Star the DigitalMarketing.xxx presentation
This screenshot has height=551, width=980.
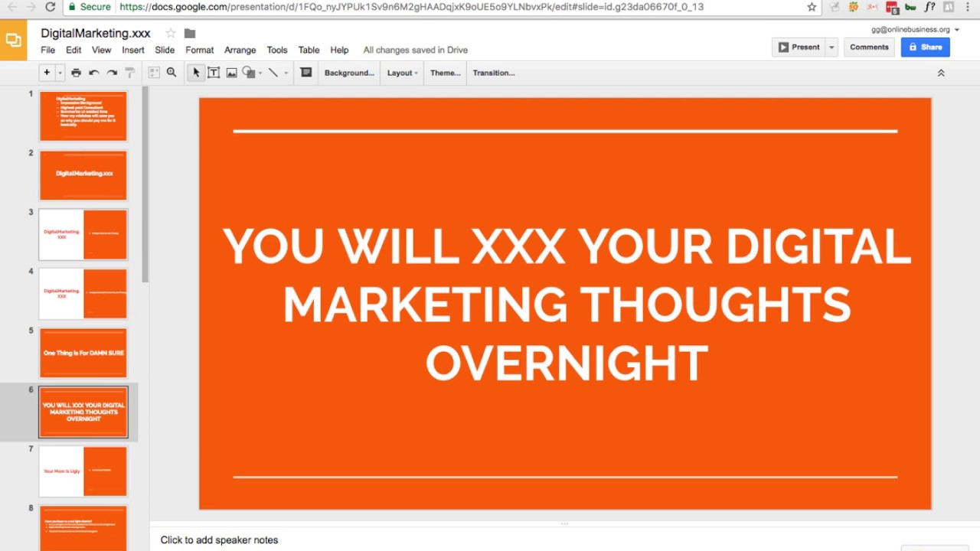[x=171, y=33]
